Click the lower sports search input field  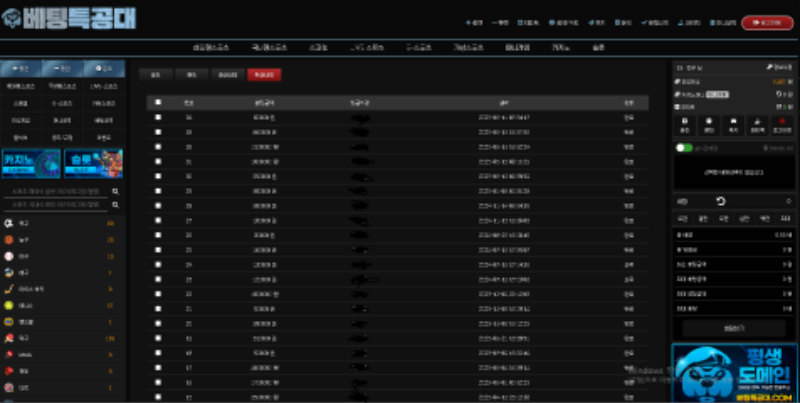[55, 205]
